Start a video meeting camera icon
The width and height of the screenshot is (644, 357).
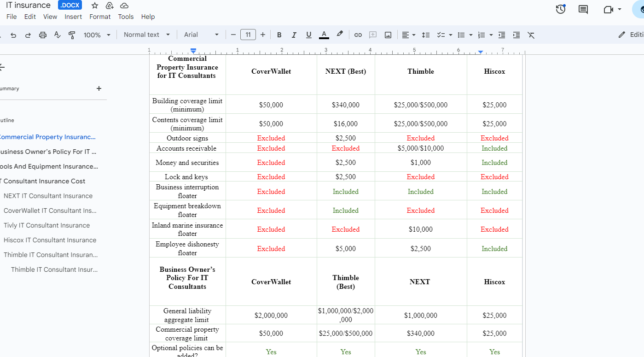pyautogui.click(x=609, y=9)
